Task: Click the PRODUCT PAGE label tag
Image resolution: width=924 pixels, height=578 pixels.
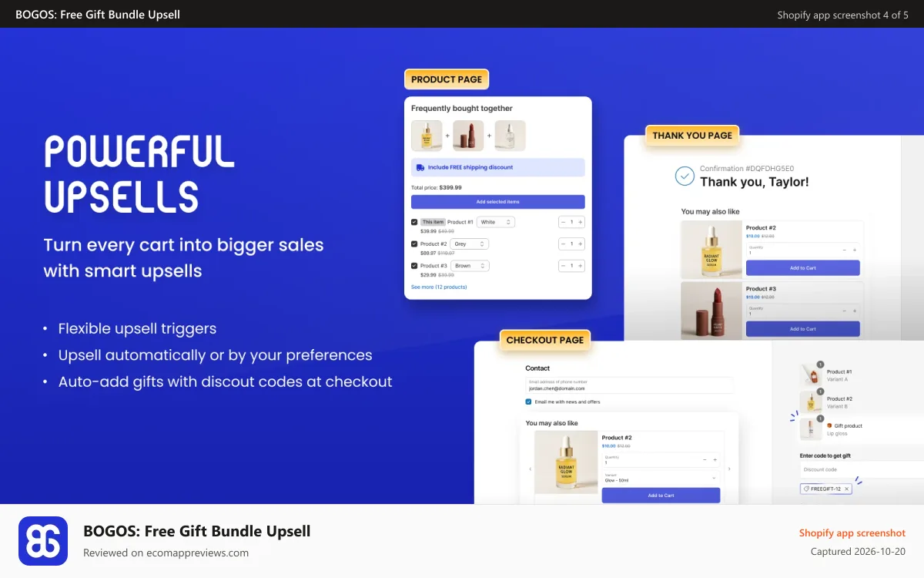Action: [x=447, y=79]
